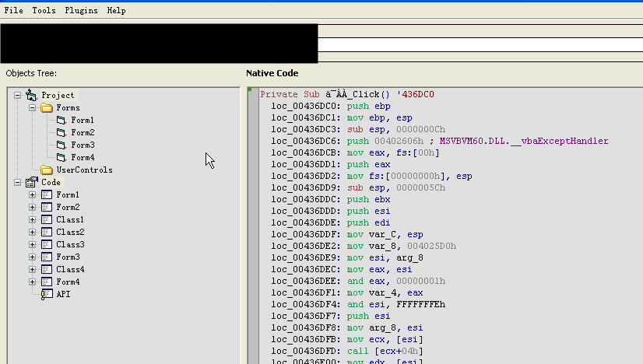This screenshot has width=643, height=364.
Task: Select the API tree item
Action: tap(63, 294)
